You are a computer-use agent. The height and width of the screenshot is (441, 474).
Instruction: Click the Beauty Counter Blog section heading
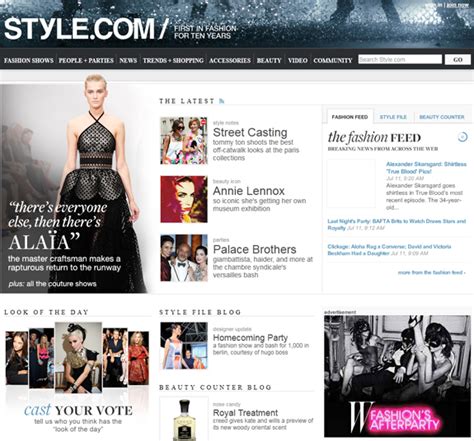pyautogui.click(x=215, y=387)
